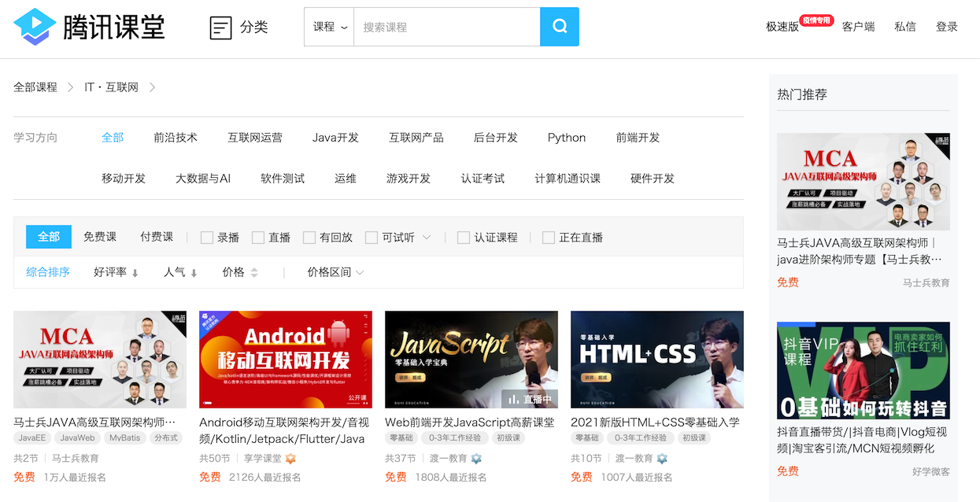
Task: Choose the 互联网运营 direction
Action: (255, 138)
